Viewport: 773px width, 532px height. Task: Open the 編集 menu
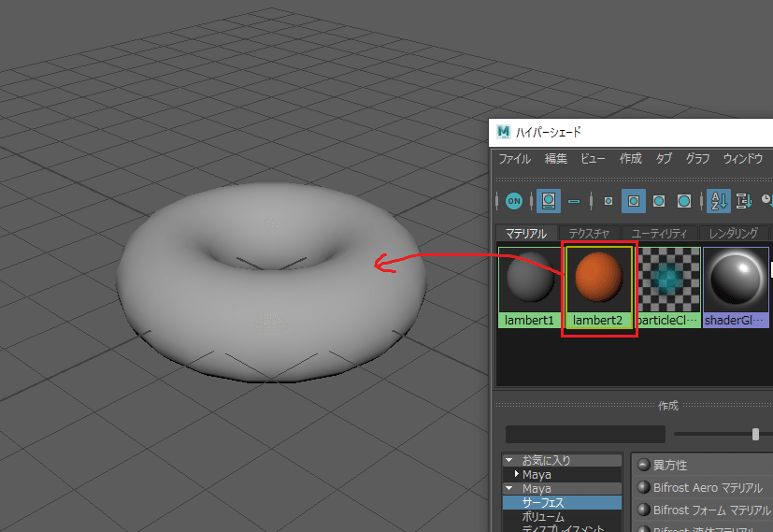point(555,159)
